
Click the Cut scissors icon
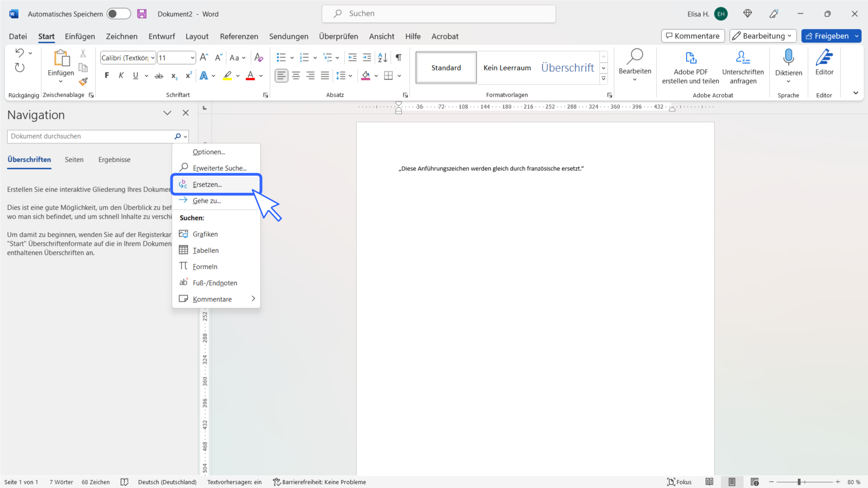(x=83, y=53)
